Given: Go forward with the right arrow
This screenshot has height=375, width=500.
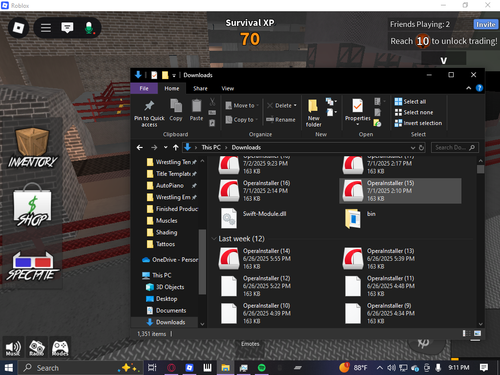Looking at the screenshot, I should click(154, 147).
